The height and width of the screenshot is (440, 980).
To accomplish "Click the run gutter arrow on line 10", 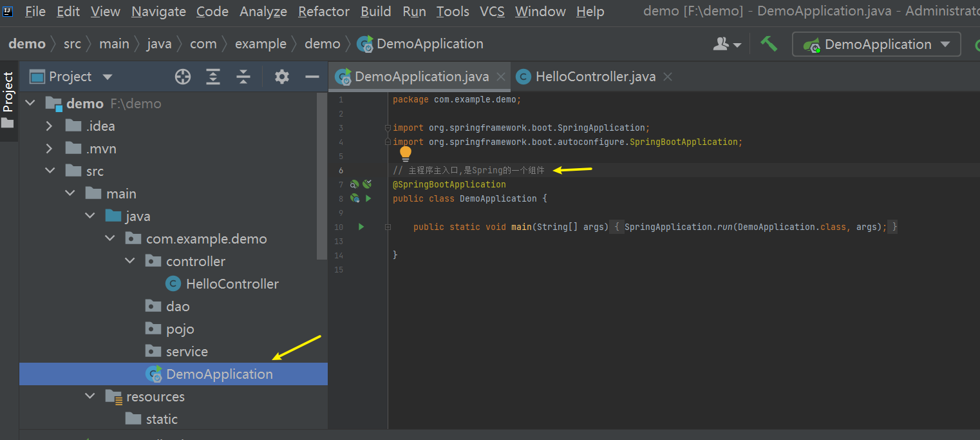I will click(x=361, y=227).
